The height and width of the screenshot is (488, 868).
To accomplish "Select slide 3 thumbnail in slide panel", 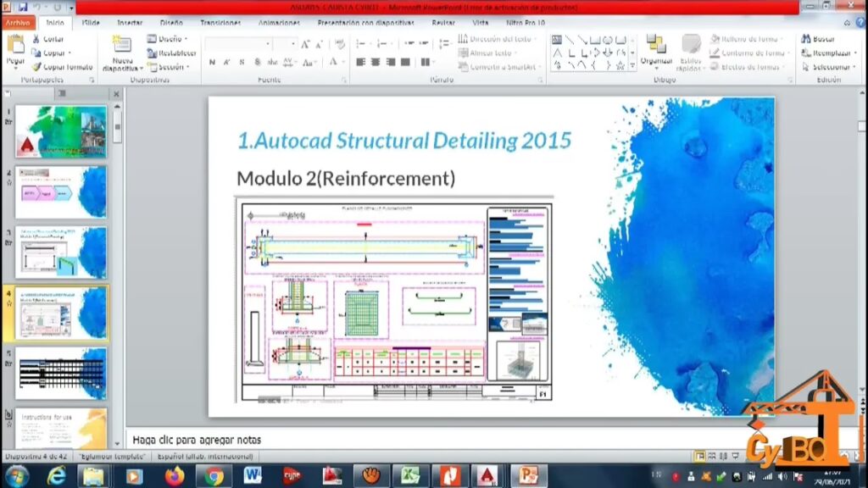I will 61,252.
